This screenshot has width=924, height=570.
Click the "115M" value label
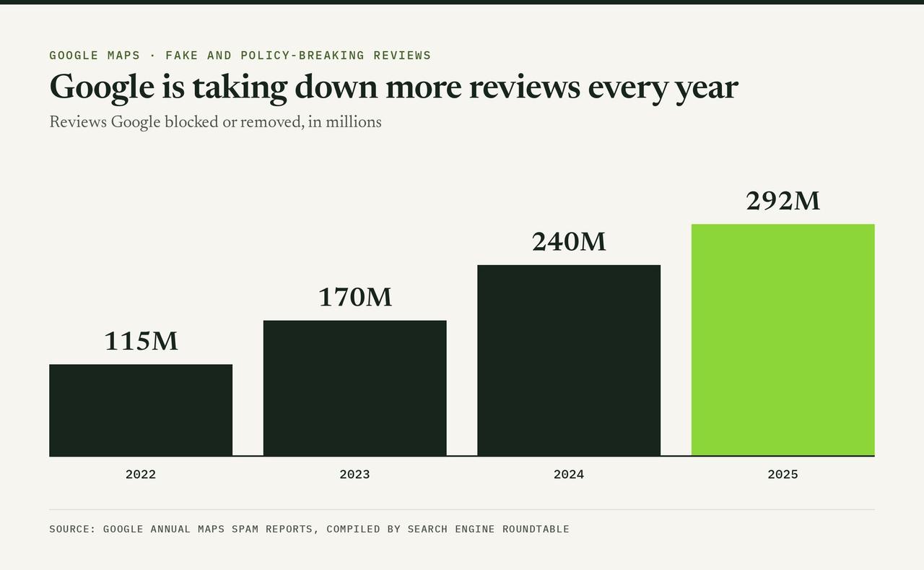click(x=141, y=341)
